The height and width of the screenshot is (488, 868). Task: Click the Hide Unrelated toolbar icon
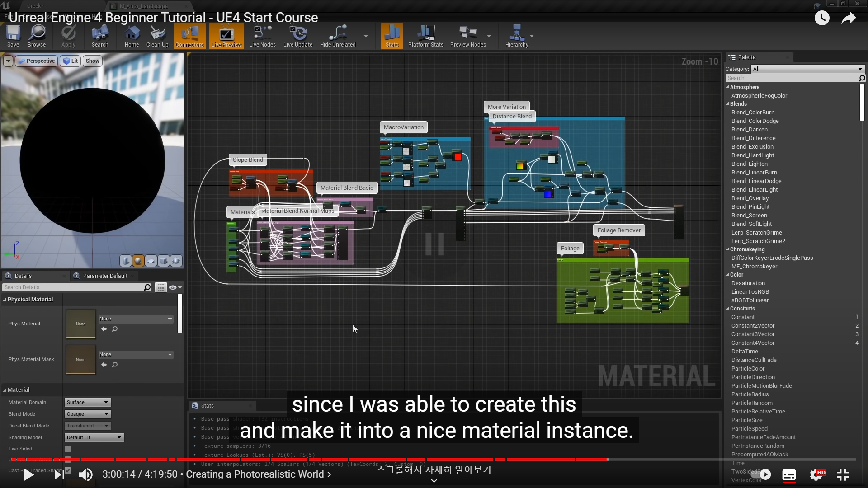[x=338, y=36]
